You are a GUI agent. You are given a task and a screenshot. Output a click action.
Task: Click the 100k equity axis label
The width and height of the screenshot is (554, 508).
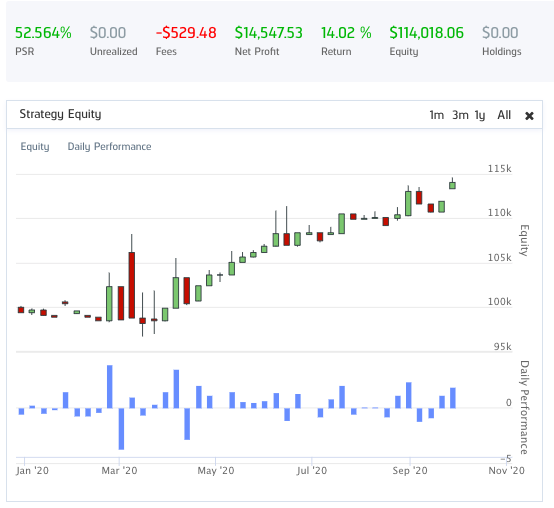point(499,302)
